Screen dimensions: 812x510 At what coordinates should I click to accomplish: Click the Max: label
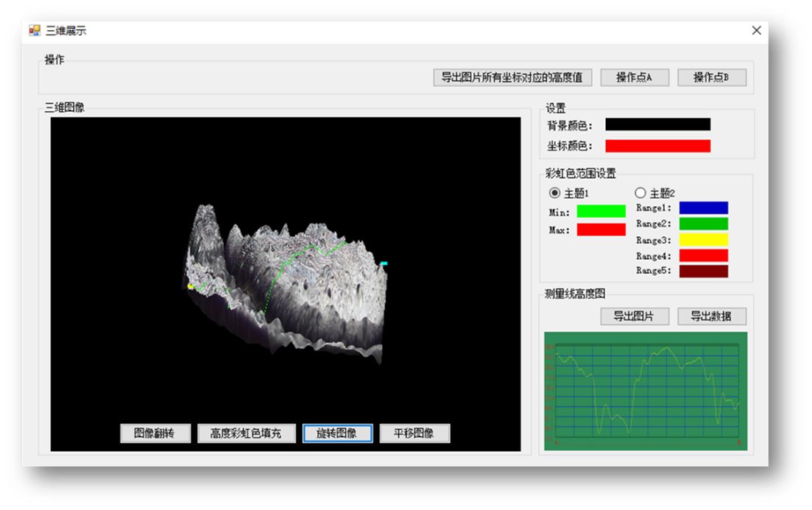559,230
